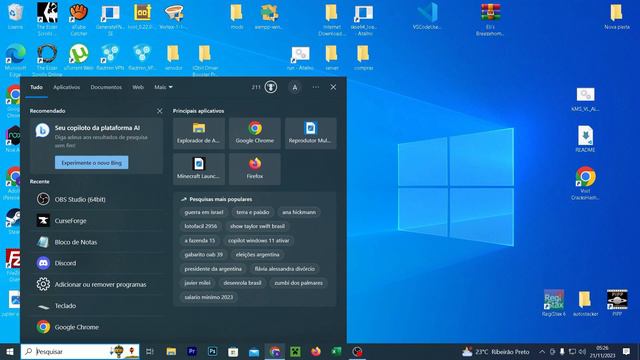The width and height of the screenshot is (640, 360).
Task: Open Microsoft Store from the taskbar
Action: (x=233, y=351)
